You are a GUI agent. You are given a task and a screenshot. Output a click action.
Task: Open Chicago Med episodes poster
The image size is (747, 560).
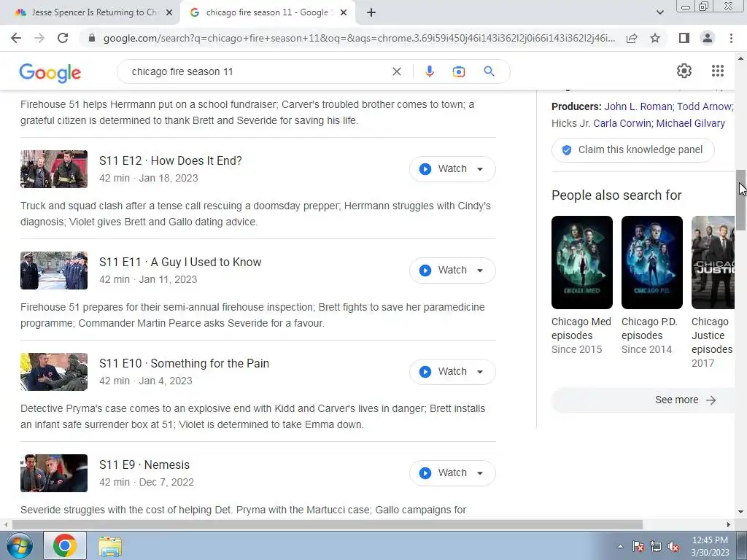[582, 262]
